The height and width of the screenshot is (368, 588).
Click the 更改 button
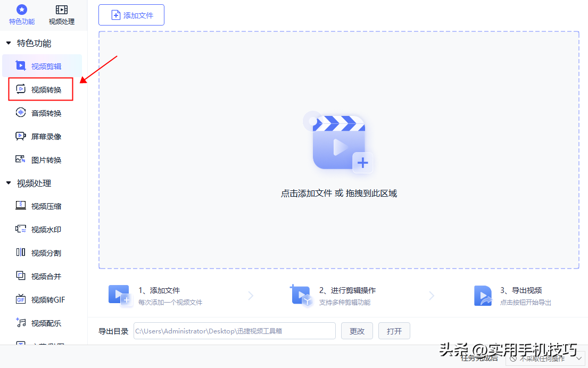(x=357, y=331)
